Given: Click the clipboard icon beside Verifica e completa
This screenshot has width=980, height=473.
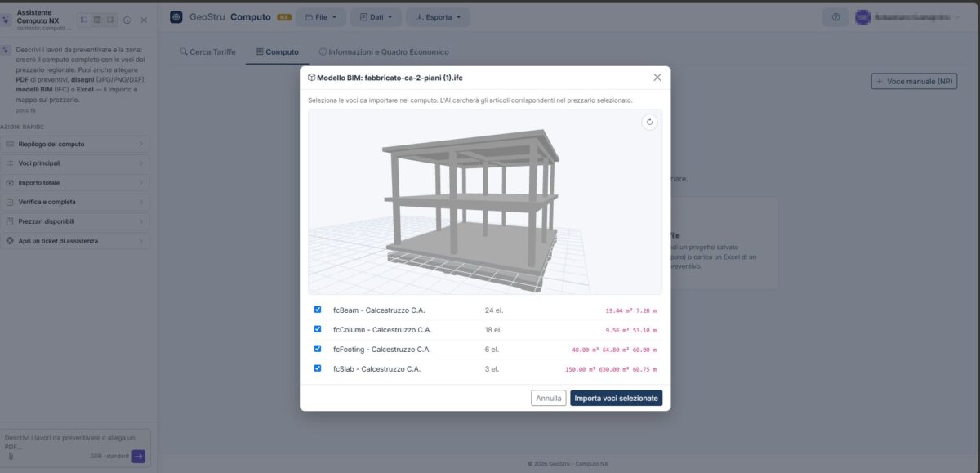Looking at the screenshot, I should click(10, 202).
